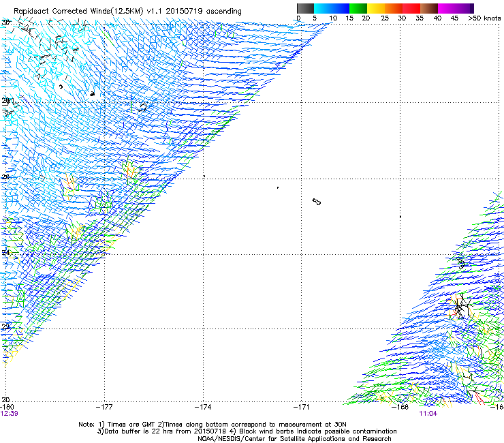The width and height of the screenshot is (504, 443).
Task: Click the '>50 knots' legend label
Action: pyautogui.click(x=484, y=18)
